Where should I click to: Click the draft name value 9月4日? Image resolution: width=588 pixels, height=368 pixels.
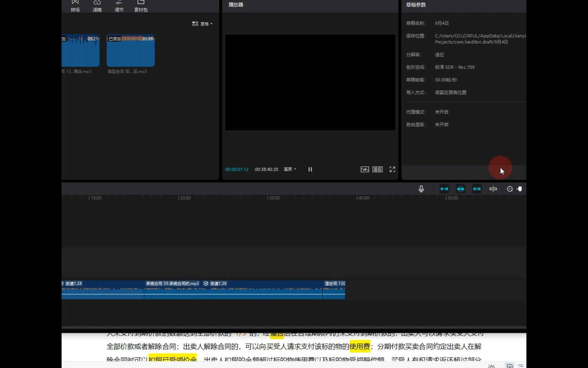(442, 23)
